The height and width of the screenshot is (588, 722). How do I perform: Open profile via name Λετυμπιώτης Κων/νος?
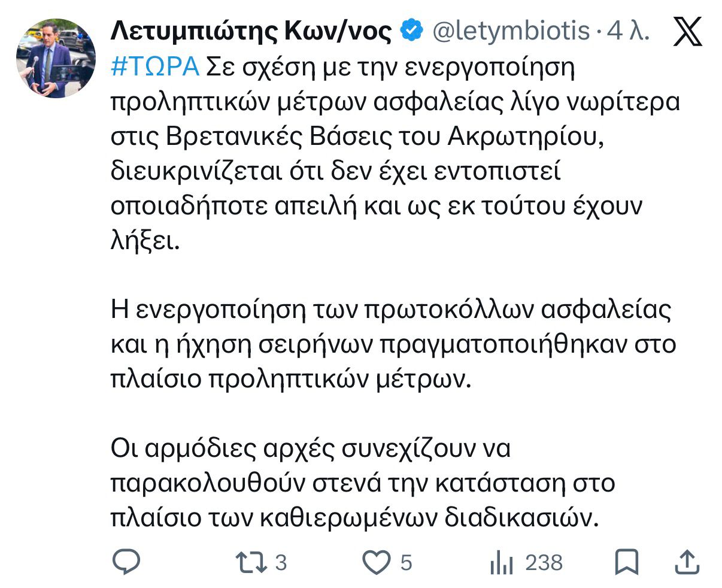coord(251,31)
